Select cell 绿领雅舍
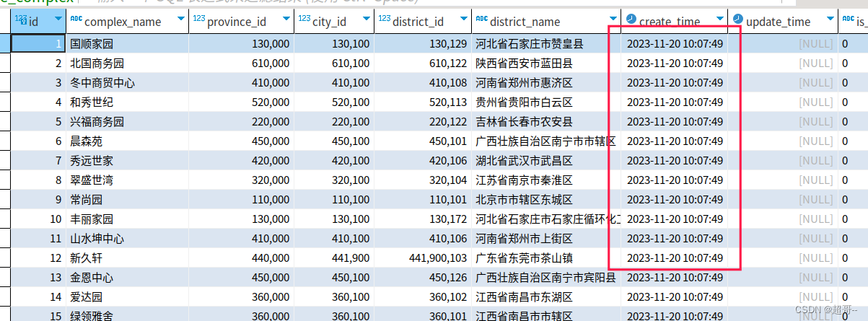The width and height of the screenshot is (868, 321). click(127, 315)
